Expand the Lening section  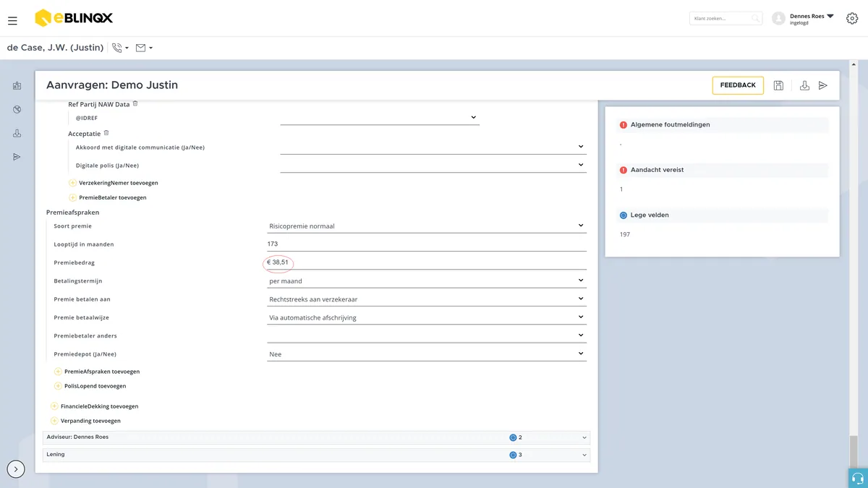pyautogui.click(x=316, y=455)
